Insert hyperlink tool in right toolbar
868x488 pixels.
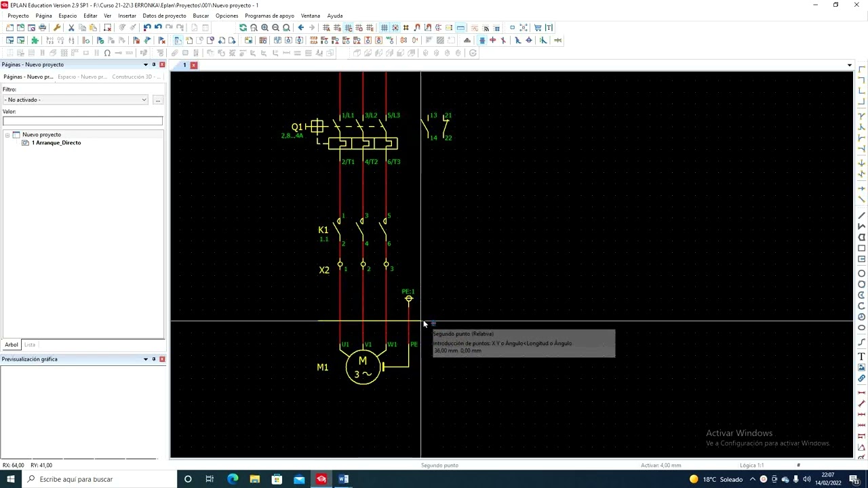(x=862, y=378)
